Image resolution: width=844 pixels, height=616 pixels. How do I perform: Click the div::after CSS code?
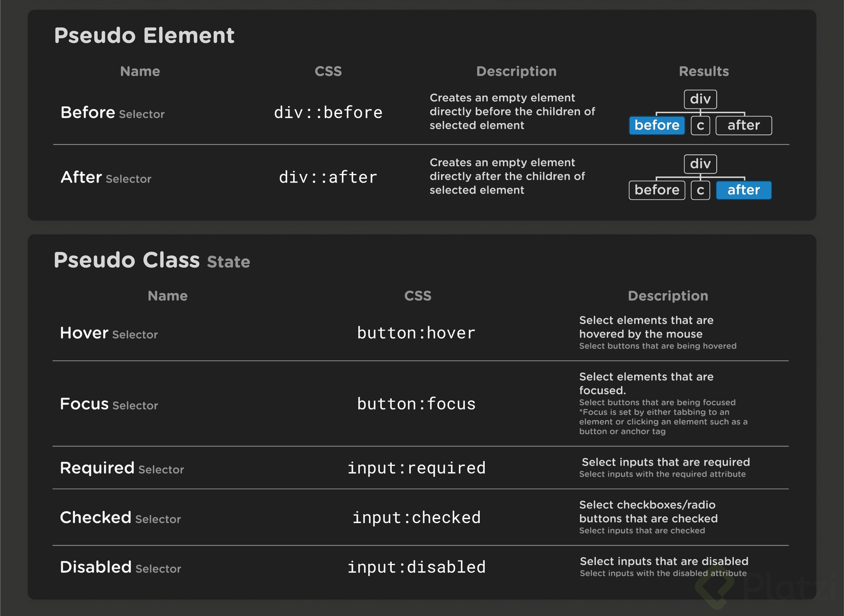point(328,178)
